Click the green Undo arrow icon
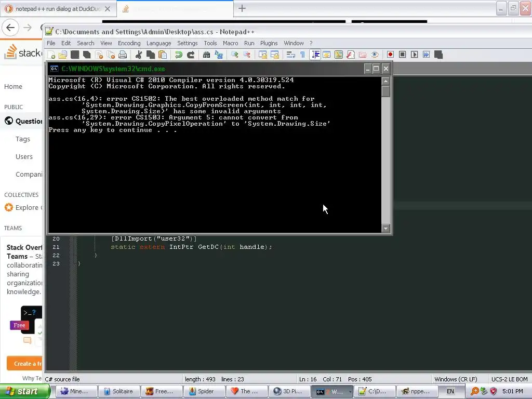This screenshot has width=532, height=399. [179, 55]
